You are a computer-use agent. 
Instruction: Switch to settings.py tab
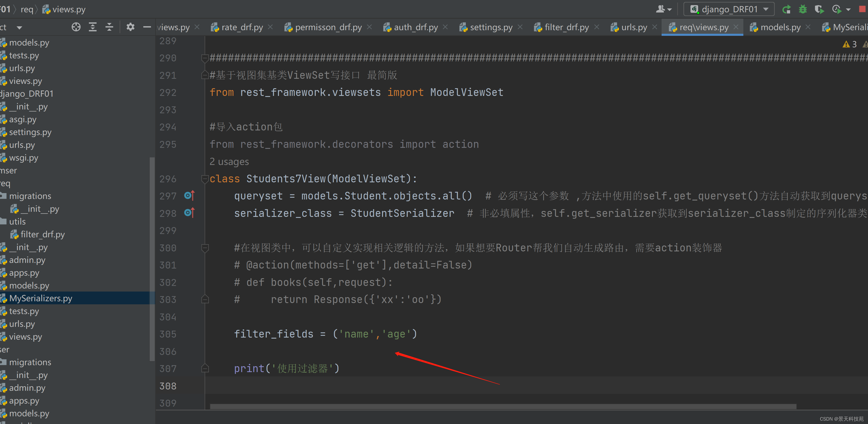491,27
